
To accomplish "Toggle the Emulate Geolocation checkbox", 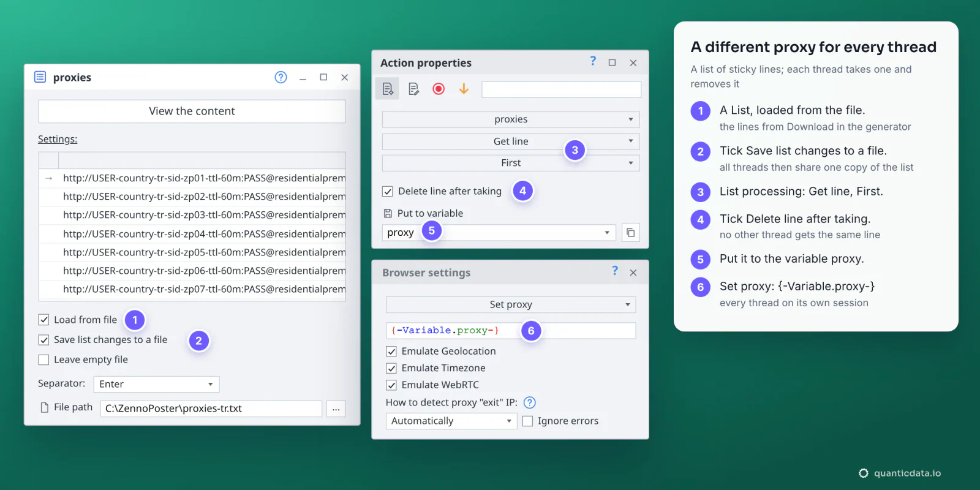I will 391,352.
